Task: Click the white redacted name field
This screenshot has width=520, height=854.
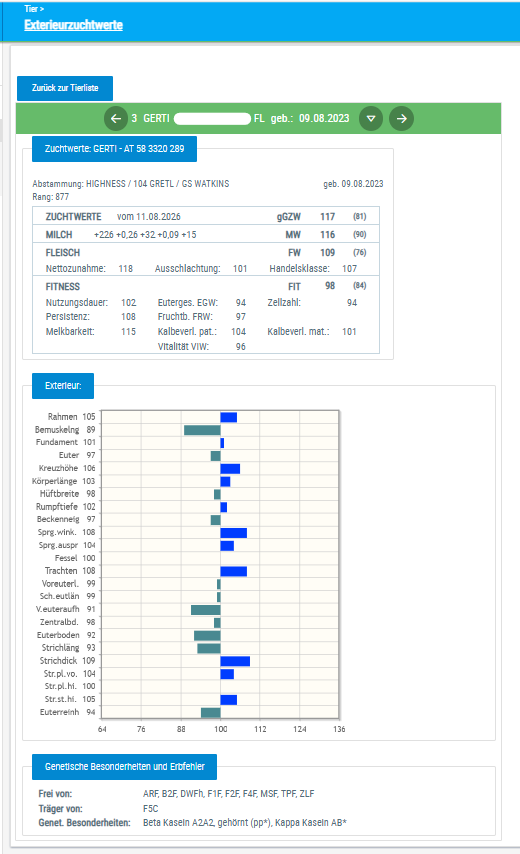Action: coord(212,119)
